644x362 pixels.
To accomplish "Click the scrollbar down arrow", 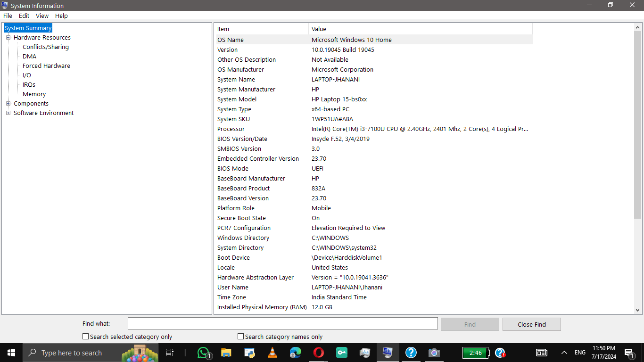I will 637,310.
